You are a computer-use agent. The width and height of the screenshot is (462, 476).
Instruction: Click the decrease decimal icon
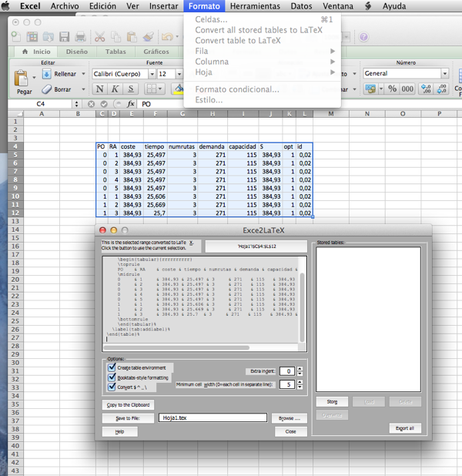441,89
